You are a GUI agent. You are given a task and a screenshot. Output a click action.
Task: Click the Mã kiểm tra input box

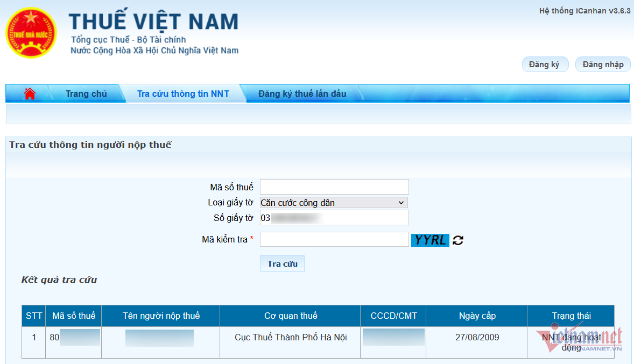(x=334, y=239)
